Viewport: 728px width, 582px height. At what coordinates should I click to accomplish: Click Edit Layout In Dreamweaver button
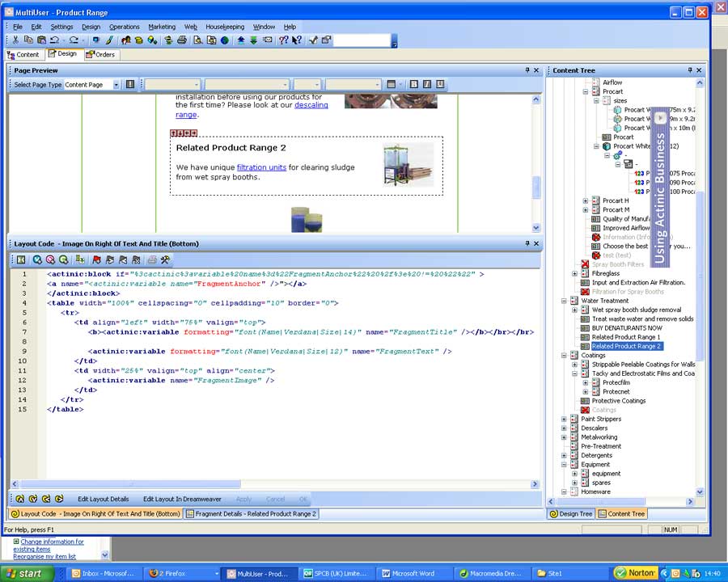(182, 499)
